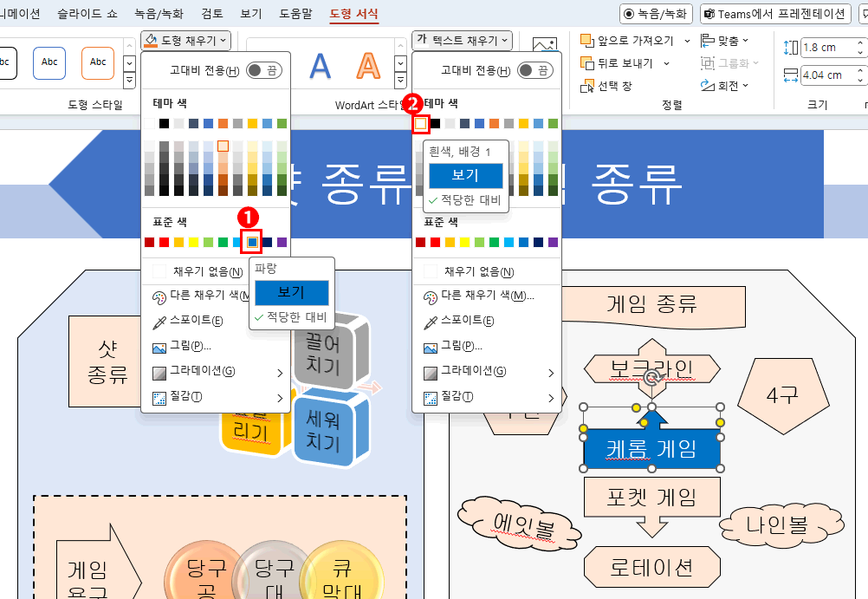Select the 보크라인 shape
Screen dimensions: 868x599
click(x=651, y=369)
